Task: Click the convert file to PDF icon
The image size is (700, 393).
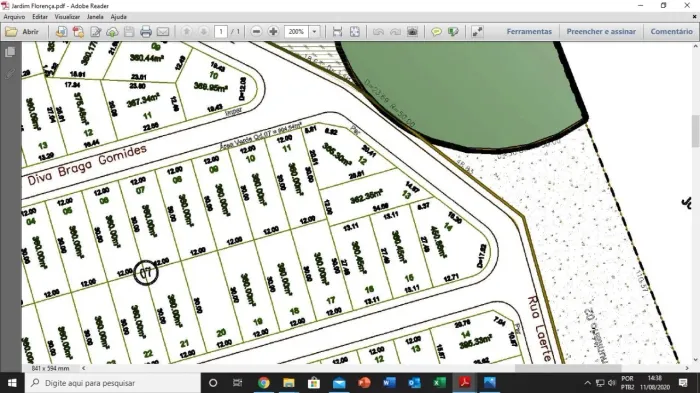Action: click(x=61, y=32)
